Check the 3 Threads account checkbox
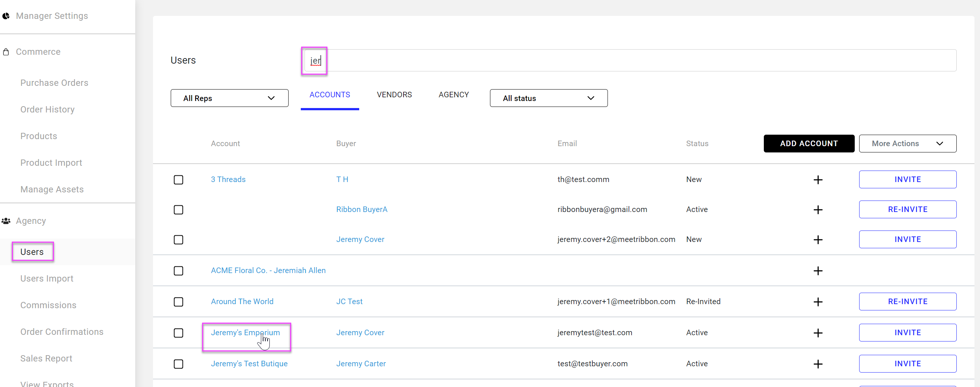Image resolution: width=980 pixels, height=387 pixels. coord(178,180)
